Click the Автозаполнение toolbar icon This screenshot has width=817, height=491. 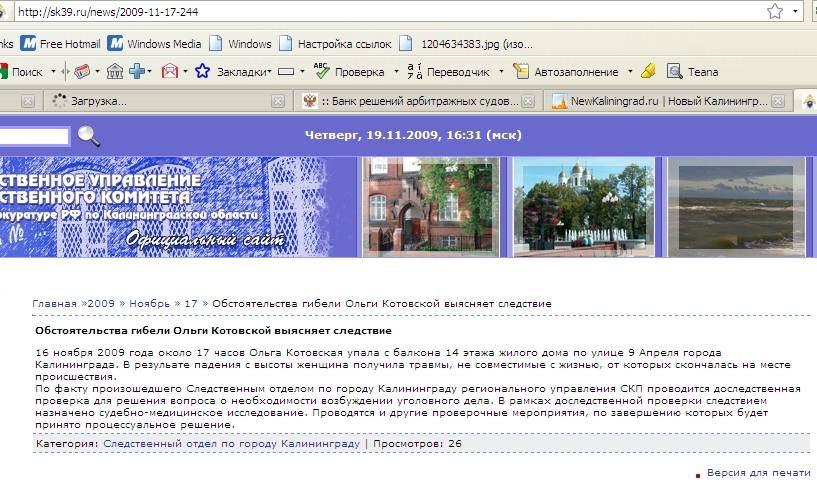coord(521,72)
